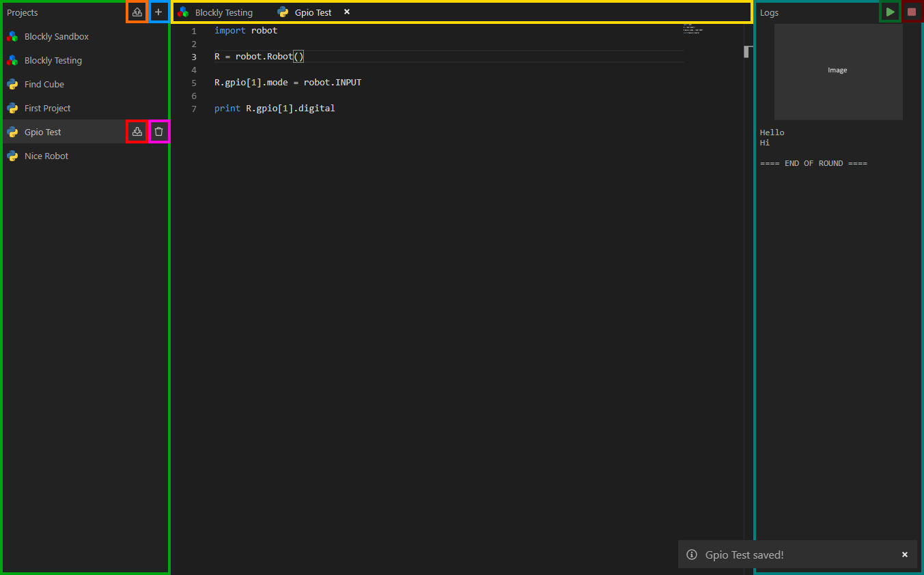Create a new project with the plus icon
Screen dimensions: 924x575
pos(158,12)
